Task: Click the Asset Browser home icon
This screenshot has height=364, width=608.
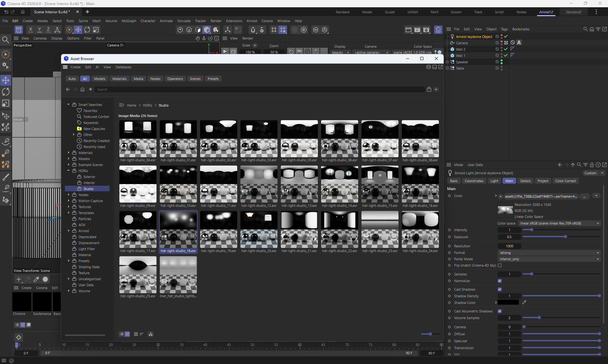Action: click(x=82, y=89)
